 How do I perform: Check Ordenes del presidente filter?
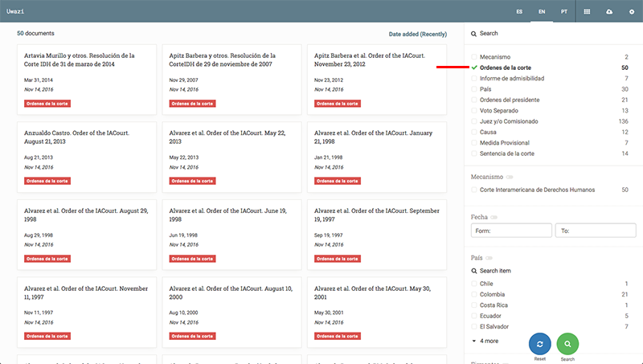[x=474, y=100]
